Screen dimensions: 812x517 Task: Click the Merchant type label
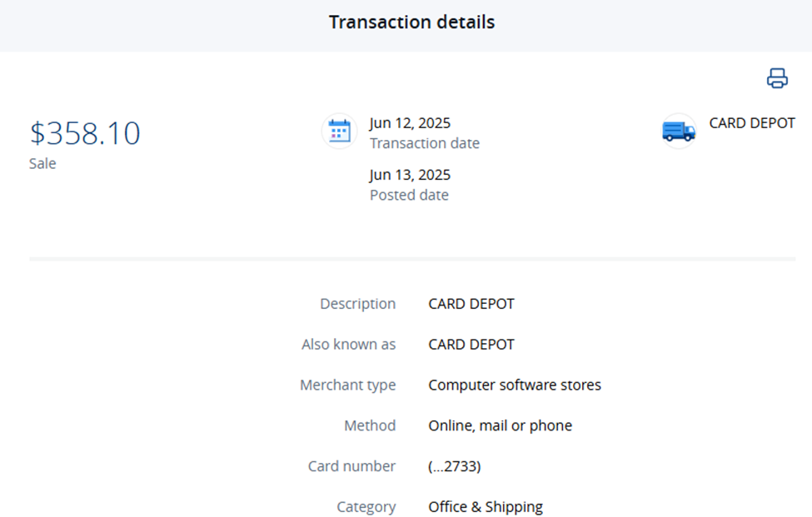pos(347,385)
